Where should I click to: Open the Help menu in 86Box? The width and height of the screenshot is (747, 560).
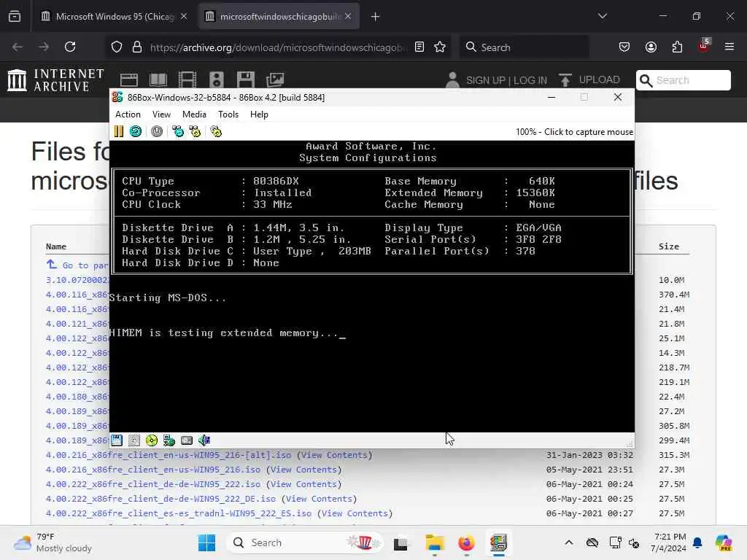pyautogui.click(x=259, y=114)
